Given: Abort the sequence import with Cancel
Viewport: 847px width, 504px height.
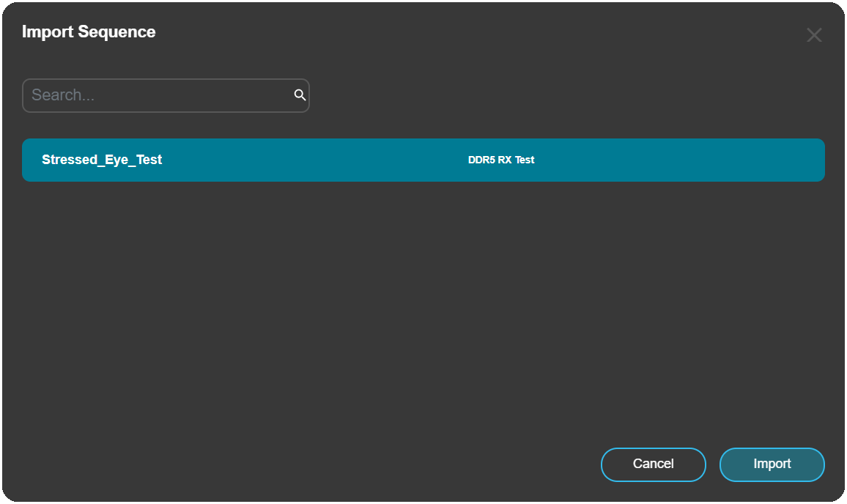Looking at the screenshot, I should pyautogui.click(x=653, y=464).
